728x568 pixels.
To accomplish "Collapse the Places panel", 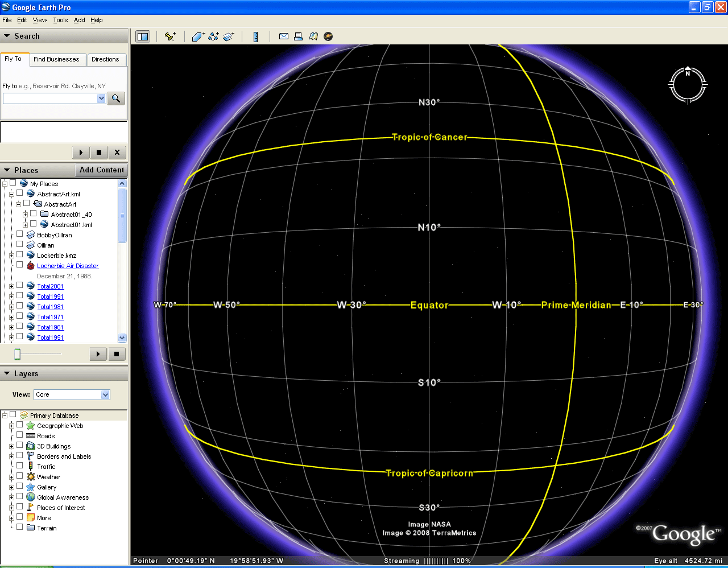I will click(x=7, y=170).
